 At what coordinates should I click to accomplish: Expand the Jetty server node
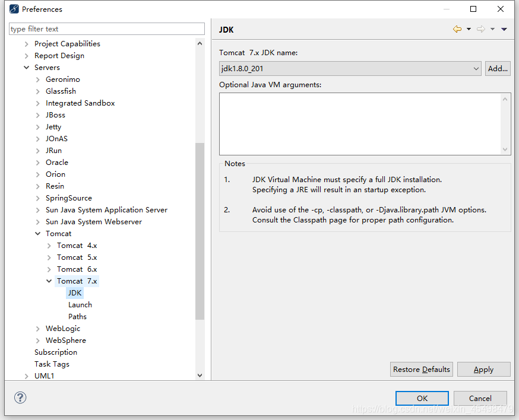38,127
